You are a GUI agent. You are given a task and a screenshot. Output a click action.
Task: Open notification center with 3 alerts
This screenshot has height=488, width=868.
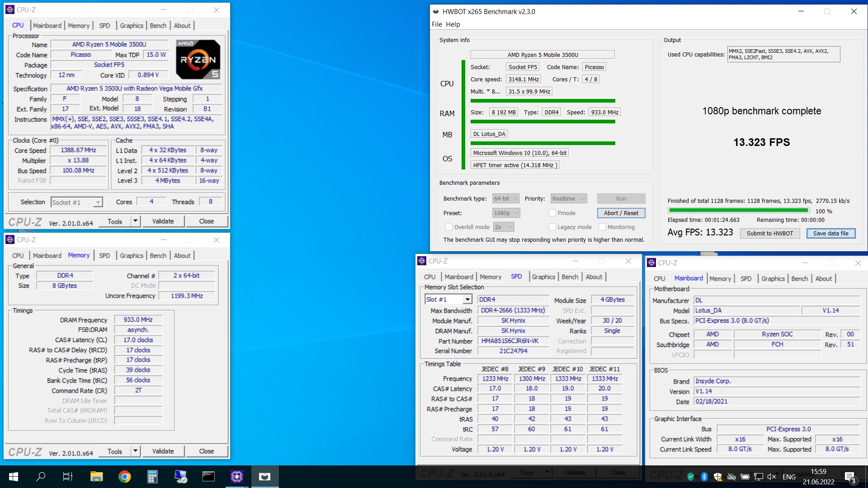(x=850, y=478)
